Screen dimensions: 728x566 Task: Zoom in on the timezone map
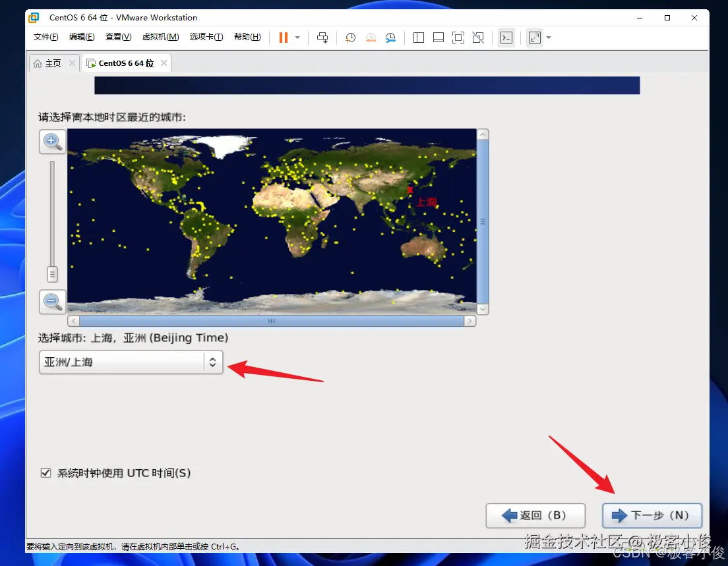(53, 142)
